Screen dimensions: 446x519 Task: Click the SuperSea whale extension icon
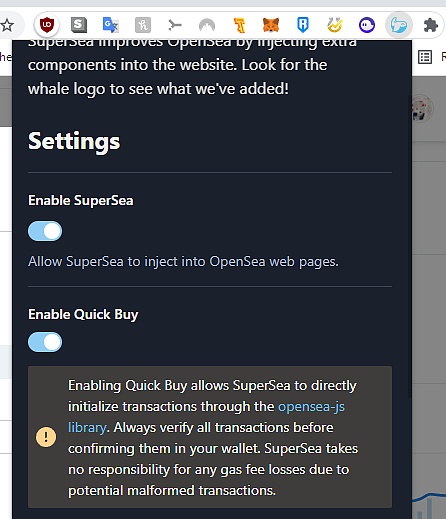(x=399, y=25)
